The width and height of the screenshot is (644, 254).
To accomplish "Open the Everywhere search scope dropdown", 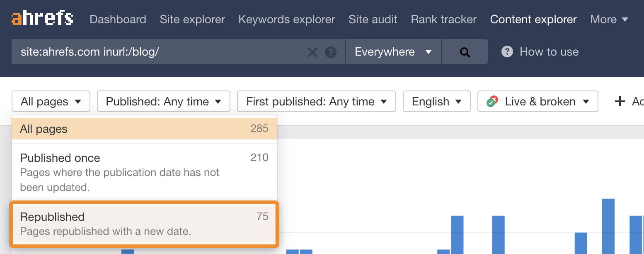I will 392,51.
